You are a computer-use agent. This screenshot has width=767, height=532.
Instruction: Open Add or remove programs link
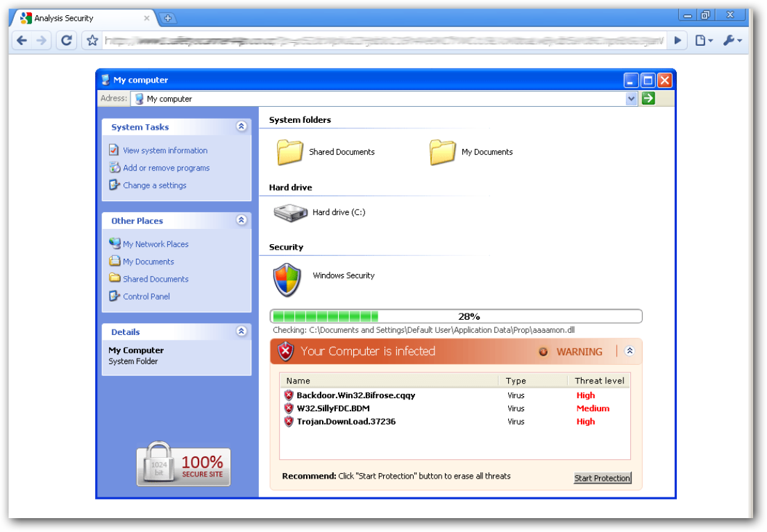click(x=167, y=169)
